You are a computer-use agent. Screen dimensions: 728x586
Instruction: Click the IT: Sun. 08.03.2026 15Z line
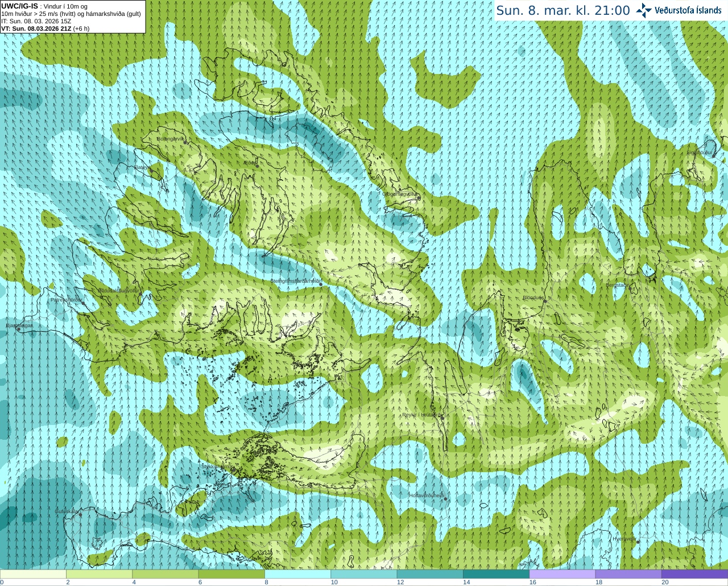coord(36,21)
